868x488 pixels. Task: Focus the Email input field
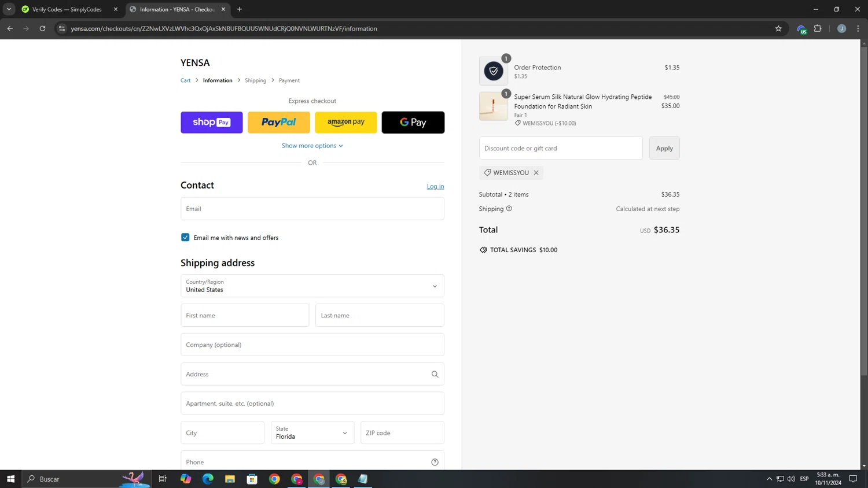tap(312, 209)
